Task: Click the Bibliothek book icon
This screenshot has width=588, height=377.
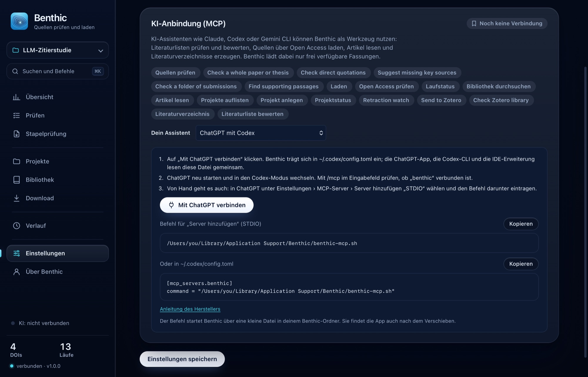Action: coord(16,180)
